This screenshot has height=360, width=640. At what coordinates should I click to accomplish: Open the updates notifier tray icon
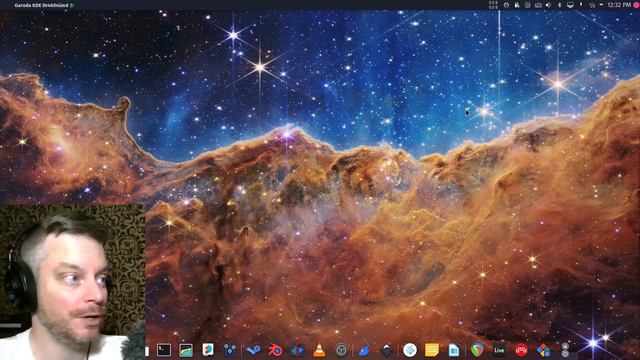click(x=506, y=5)
